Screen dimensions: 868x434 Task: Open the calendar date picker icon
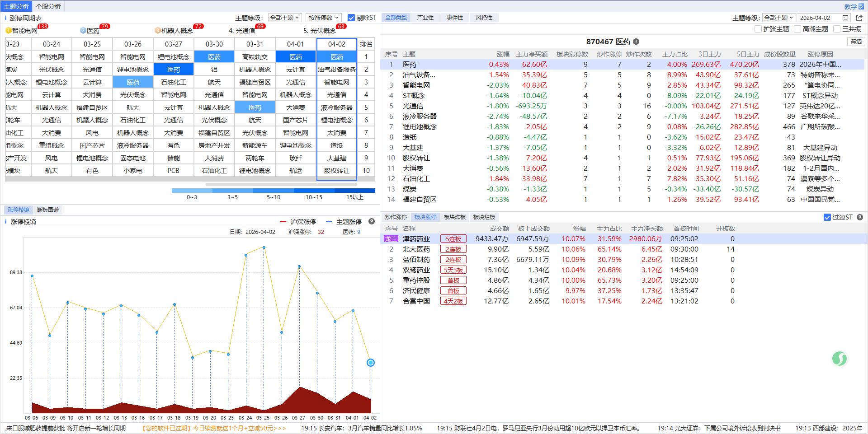[x=845, y=18]
